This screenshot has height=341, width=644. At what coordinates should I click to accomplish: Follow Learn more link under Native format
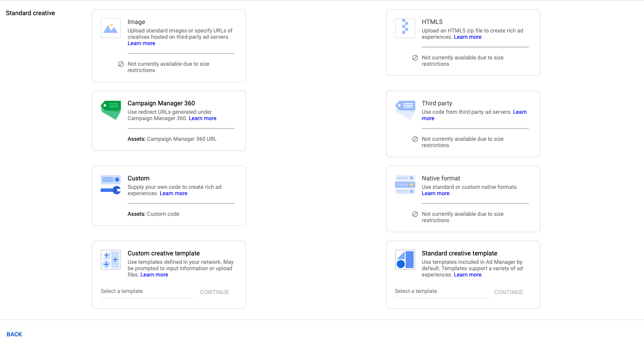click(x=436, y=193)
